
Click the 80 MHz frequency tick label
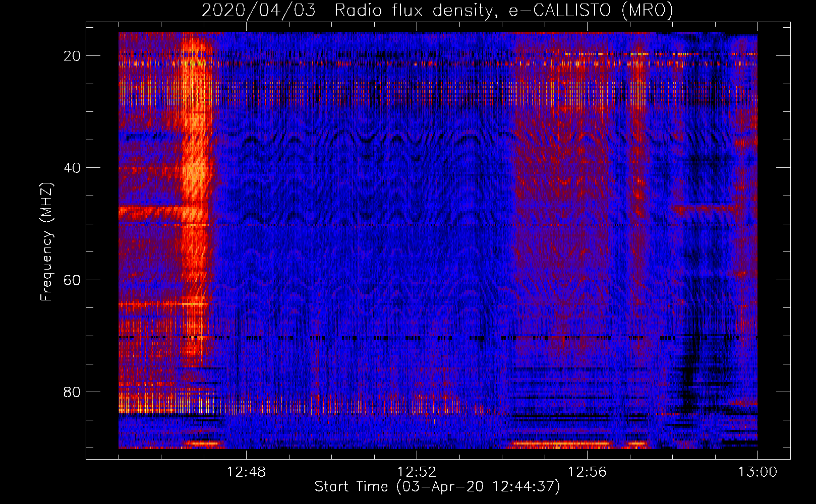pos(72,392)
